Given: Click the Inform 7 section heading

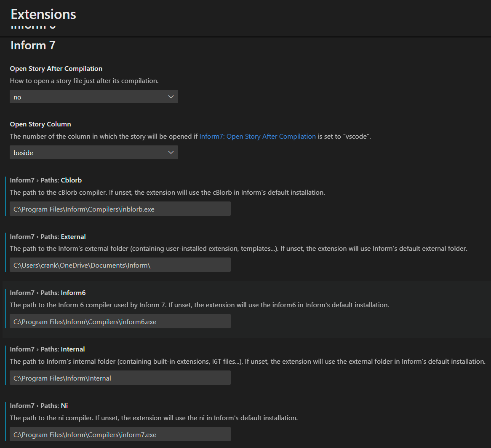Looking at the screenshot, I should pos(33,46).
